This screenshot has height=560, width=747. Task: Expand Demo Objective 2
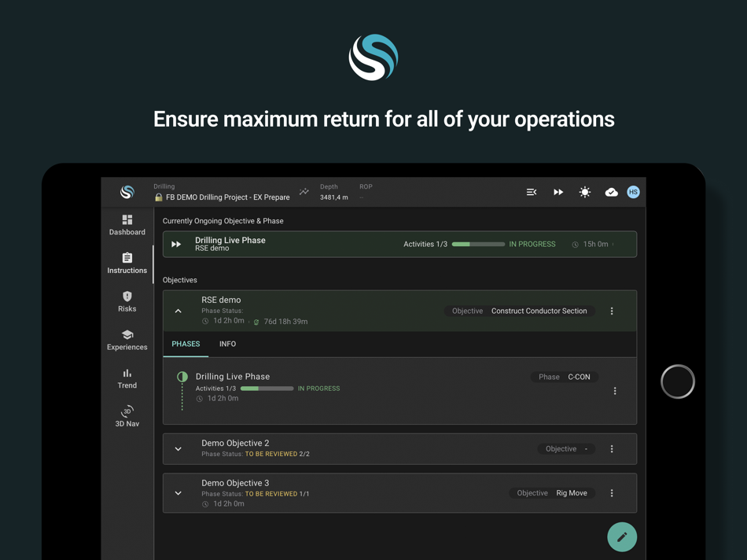click(x=178, y=448)
